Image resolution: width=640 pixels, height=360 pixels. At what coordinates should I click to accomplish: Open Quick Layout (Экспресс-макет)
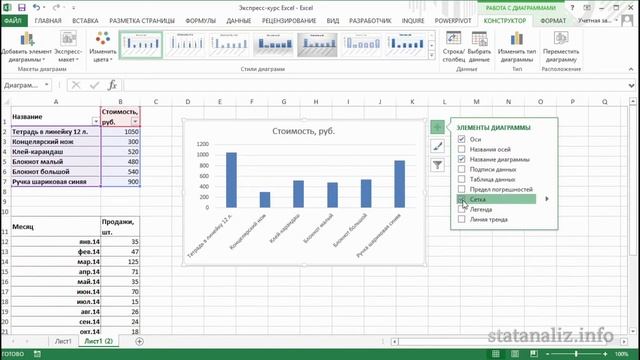(x=68, y=47)
